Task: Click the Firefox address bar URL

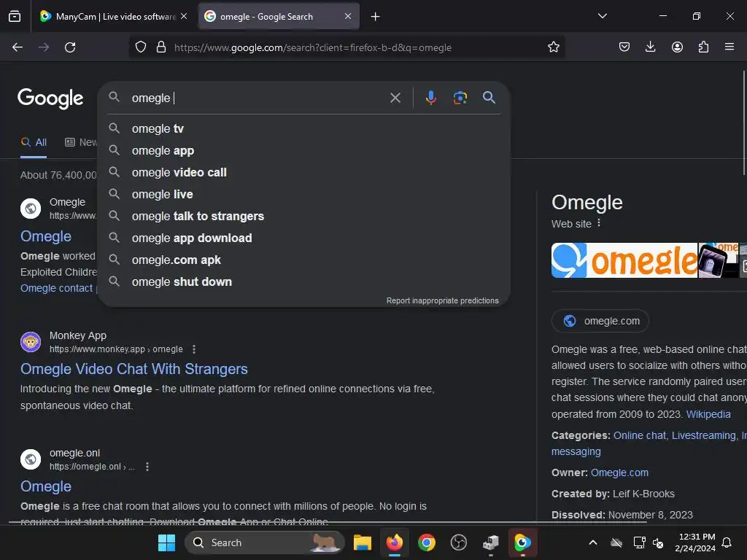Action: coord(312,47)
